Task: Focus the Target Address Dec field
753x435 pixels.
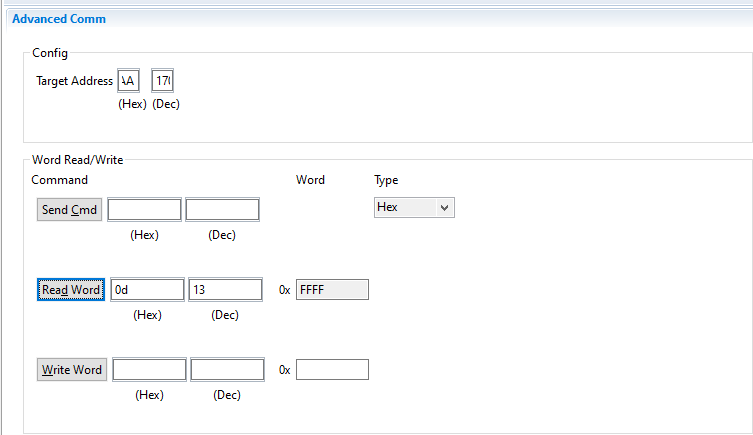Action: click(162, 81)
